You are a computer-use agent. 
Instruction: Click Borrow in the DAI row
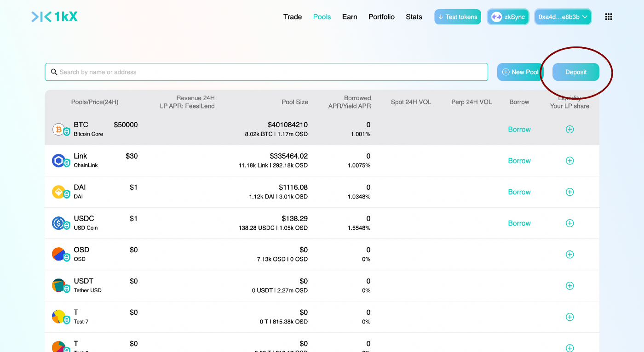(519, 192)
